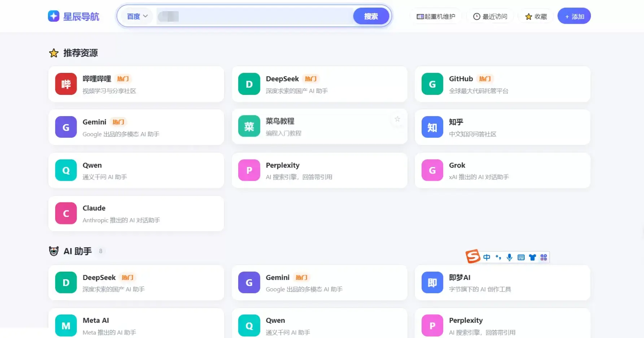Screen dimensions: 644x338
Task: Click the Sogou input method S logo
Action: [473, 256]
